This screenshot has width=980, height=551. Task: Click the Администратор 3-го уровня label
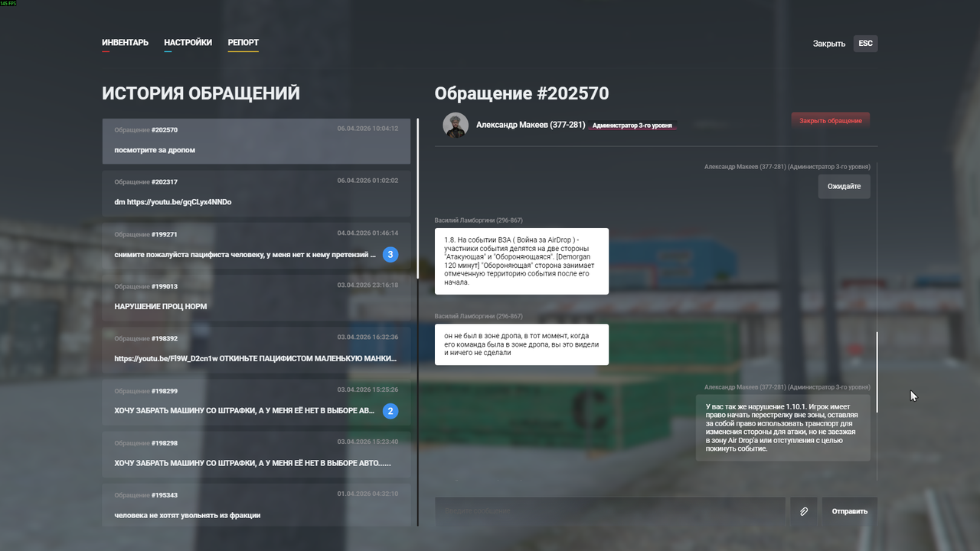[x=634, y=125]
